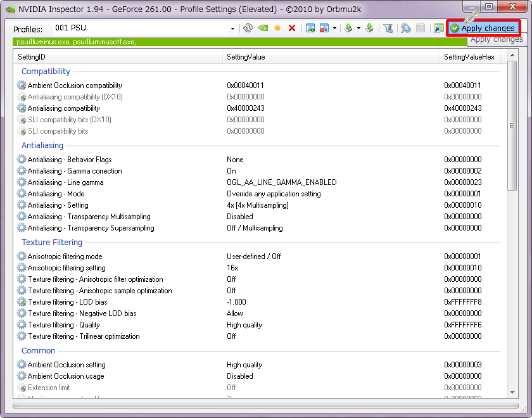This screenshot has width=532, height=418.
Task: Click the green psuilluminus.exe application bar
Action: tap(239, 42)
